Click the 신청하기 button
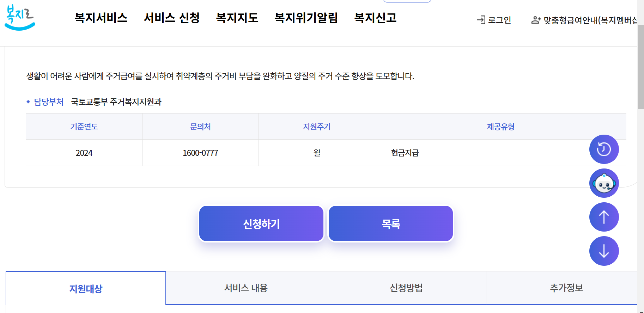Viewport: 644px width, 313px height. pos(261,223)
